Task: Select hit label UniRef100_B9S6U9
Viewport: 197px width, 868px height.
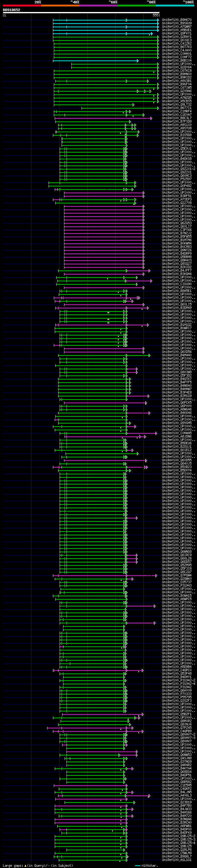Action: coord(177,23)
